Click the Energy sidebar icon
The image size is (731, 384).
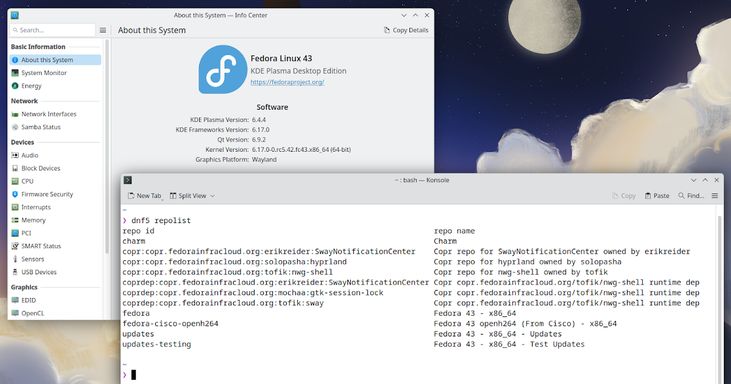tap(15, 86)
